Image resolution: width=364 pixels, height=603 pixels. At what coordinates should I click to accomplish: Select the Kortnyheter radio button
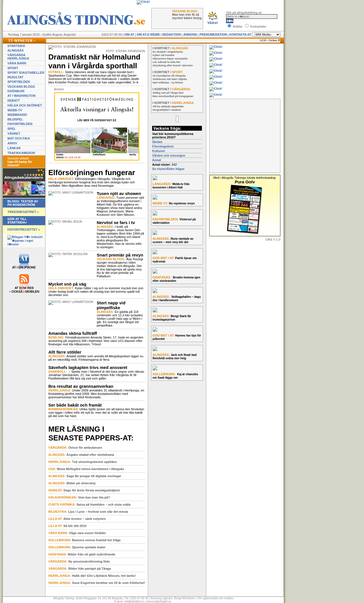(247, 26)
